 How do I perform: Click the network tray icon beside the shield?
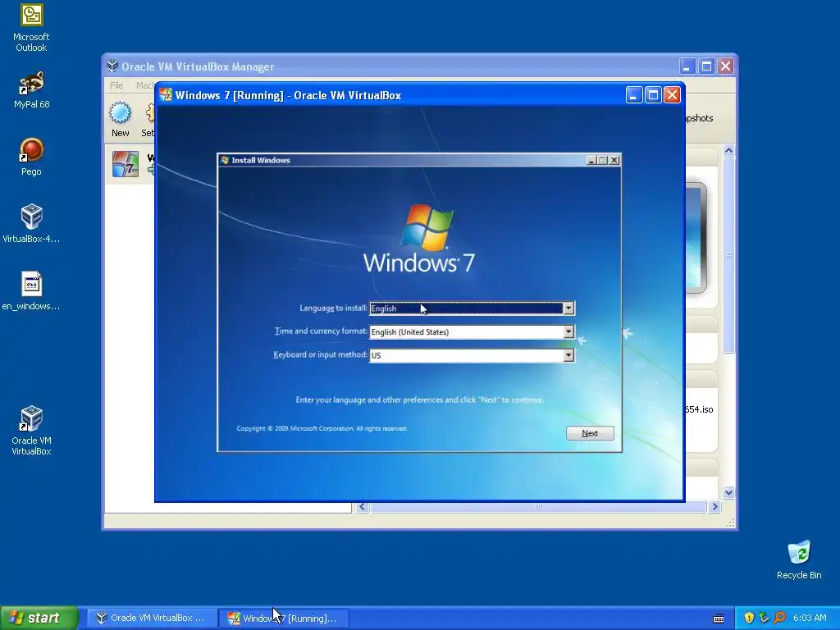pos(764,619)
